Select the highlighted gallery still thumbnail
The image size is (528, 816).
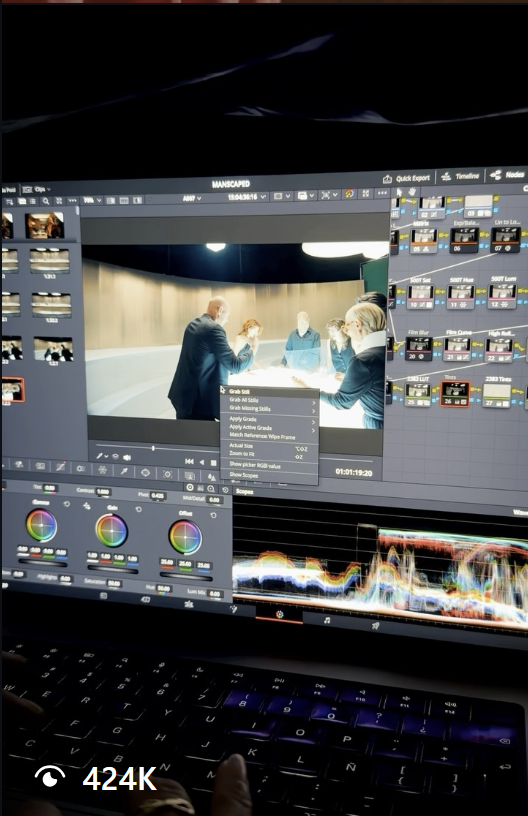tap(12, 390)
